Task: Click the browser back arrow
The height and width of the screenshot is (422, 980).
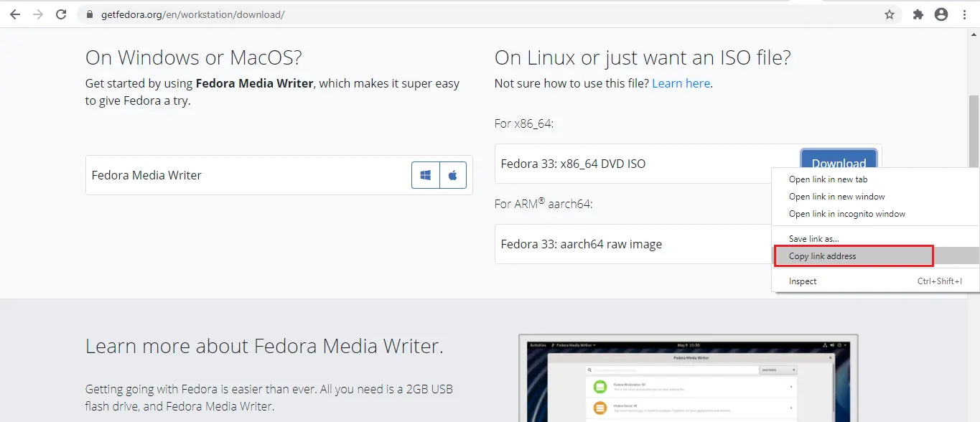Action: coord(14,14)
